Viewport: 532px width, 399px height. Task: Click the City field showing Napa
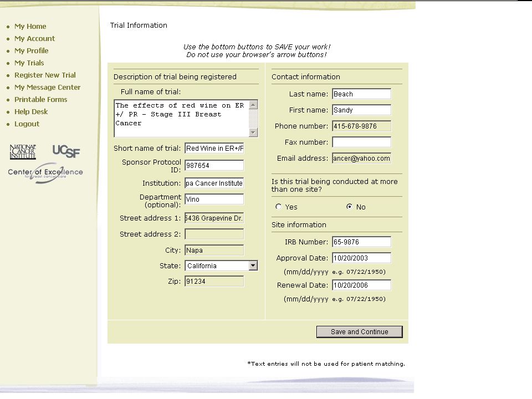[x=214, y=250]
